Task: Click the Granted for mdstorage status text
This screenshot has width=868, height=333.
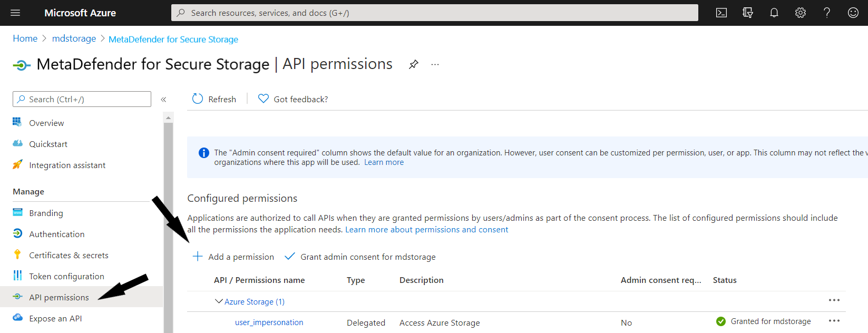Action: point(771,321)
